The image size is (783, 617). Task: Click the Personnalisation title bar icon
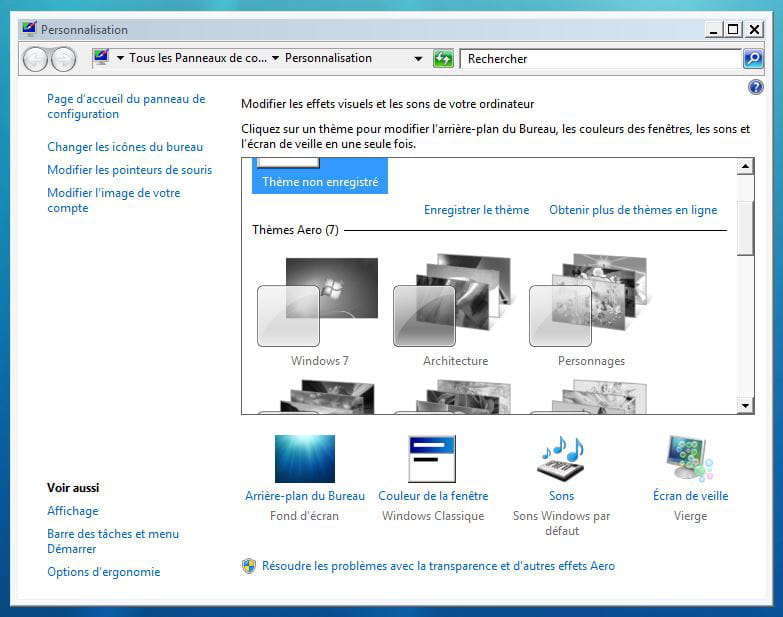click(29, 29)
